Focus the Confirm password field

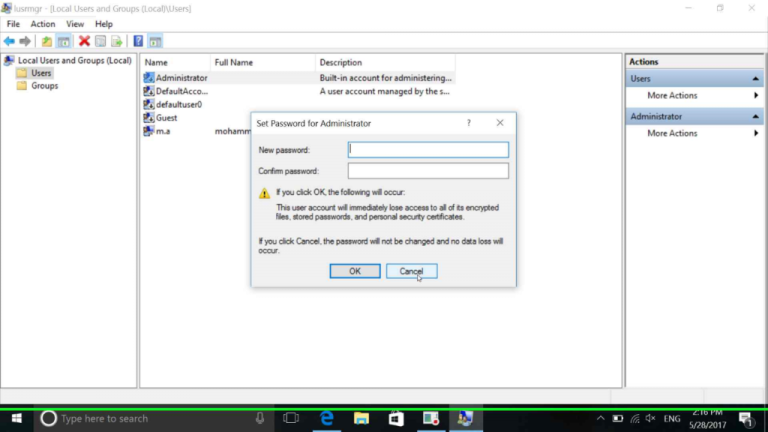[x=428, y=171]
